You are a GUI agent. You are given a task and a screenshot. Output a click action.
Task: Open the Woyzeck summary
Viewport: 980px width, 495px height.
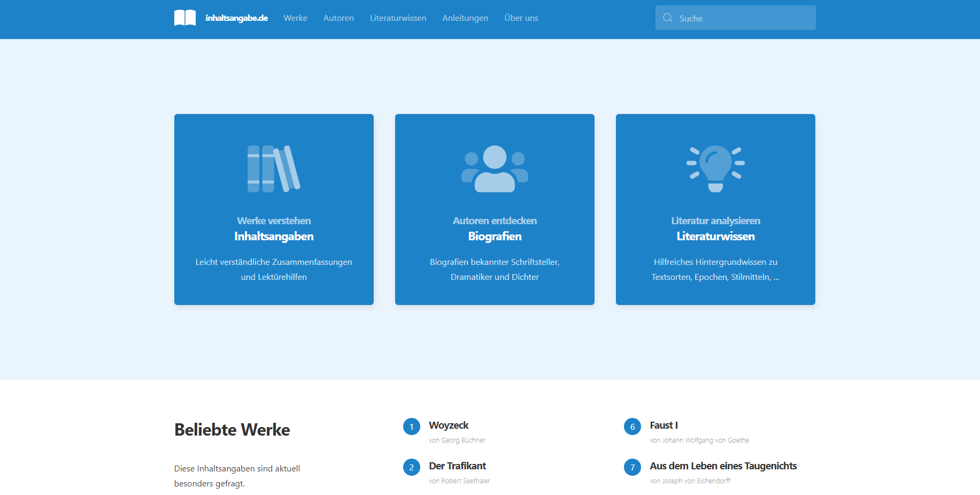pos(449,425)
